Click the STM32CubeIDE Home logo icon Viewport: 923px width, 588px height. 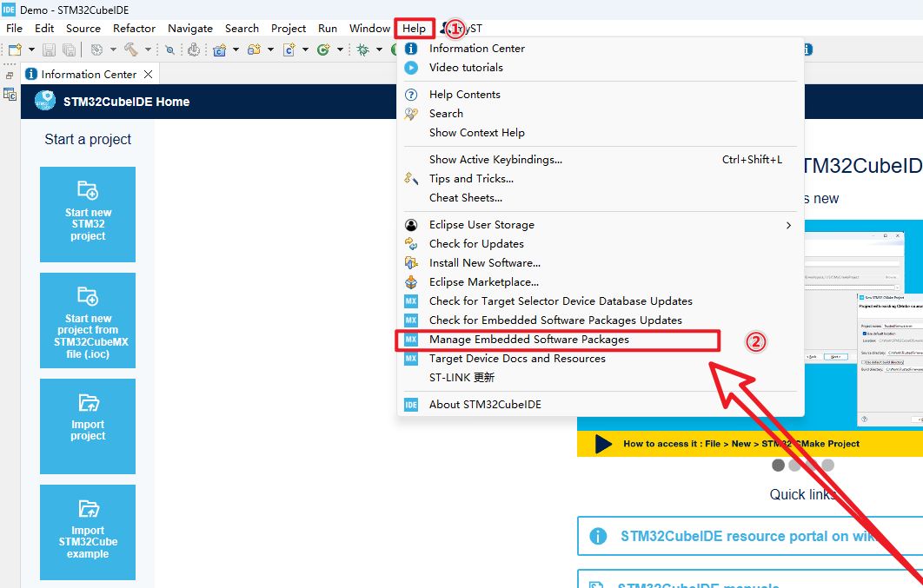[45, 101]
